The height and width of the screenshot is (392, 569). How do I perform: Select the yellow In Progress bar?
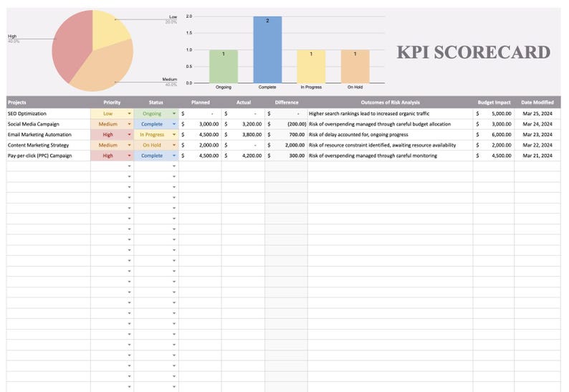311,67
